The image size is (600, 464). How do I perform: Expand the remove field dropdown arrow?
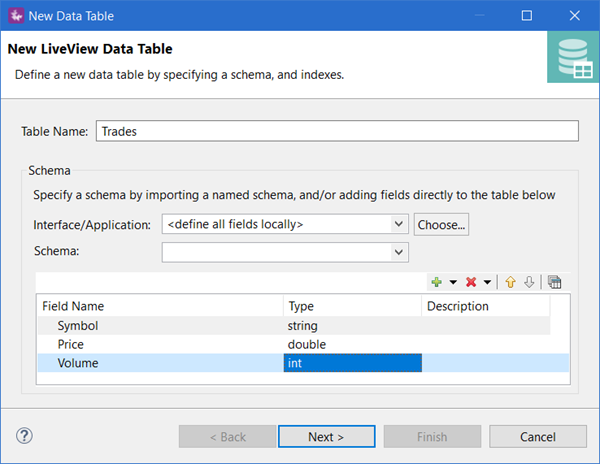487,282
